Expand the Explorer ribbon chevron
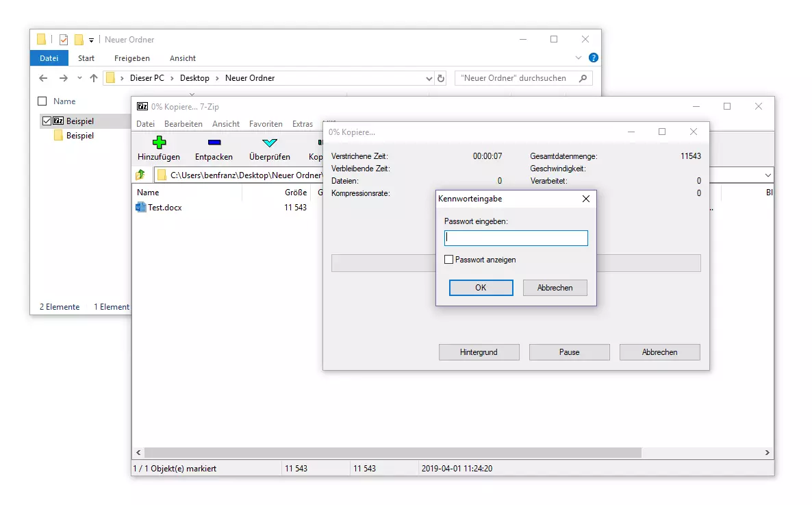 (579, 58)
